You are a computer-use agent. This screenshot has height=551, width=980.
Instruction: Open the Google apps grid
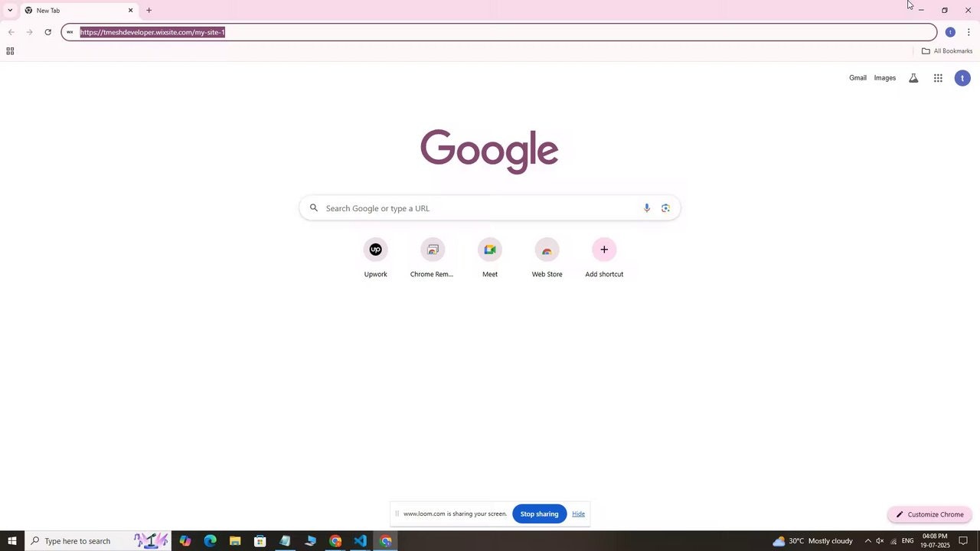click(x=937, y=77)
